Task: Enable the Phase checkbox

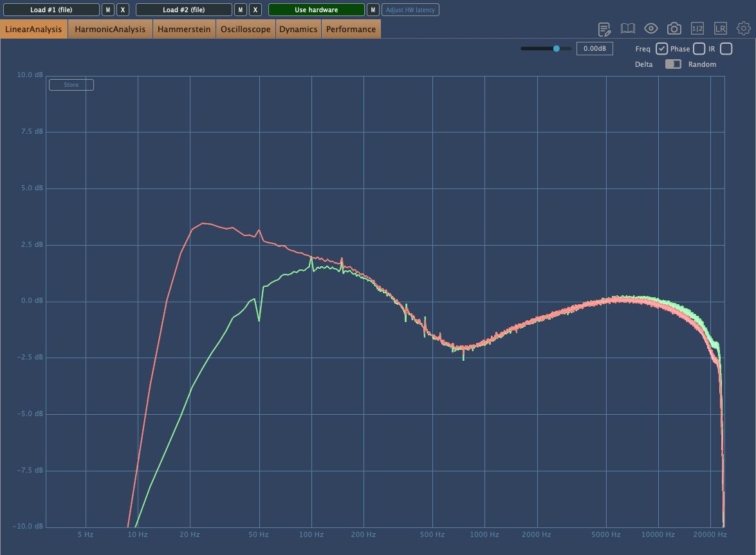Action: click(x=699, y=49)
